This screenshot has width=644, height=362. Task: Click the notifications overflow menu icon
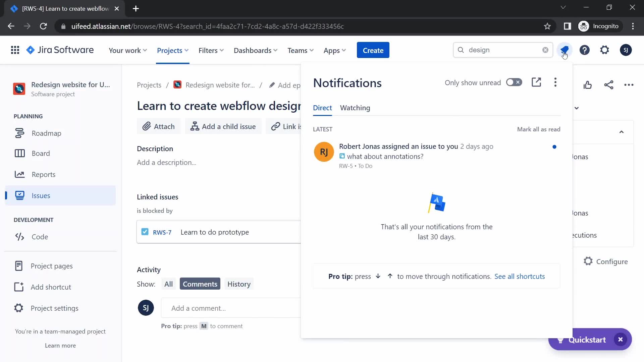click(x=555, y=82)
